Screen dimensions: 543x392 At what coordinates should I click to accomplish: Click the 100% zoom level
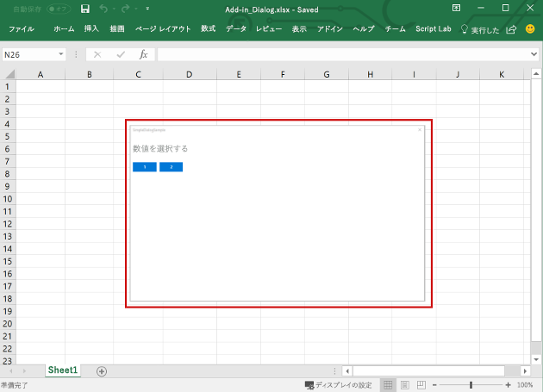(x=525, y=385)
